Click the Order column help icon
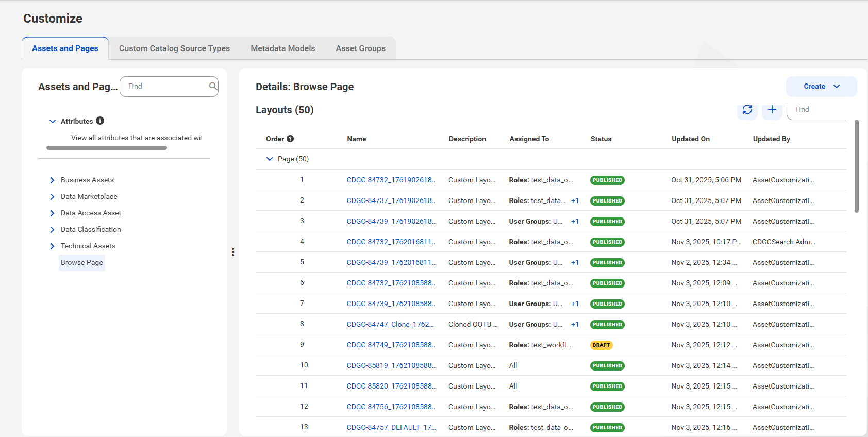 pos(290,139)
